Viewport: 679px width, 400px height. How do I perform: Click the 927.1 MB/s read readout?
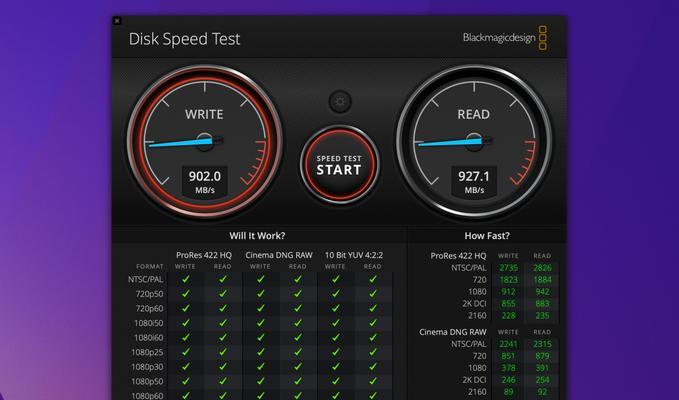474,182
